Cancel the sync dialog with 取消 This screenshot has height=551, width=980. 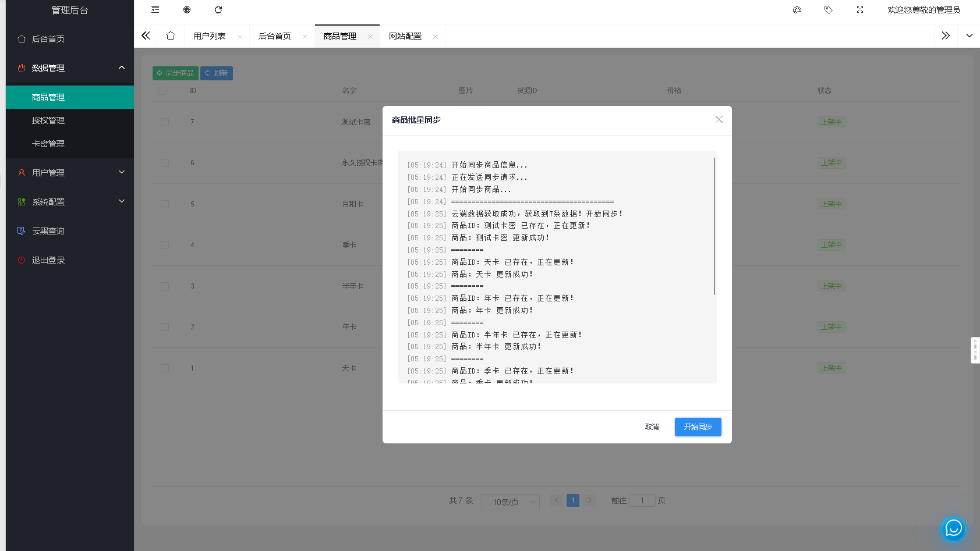[652, 426]
